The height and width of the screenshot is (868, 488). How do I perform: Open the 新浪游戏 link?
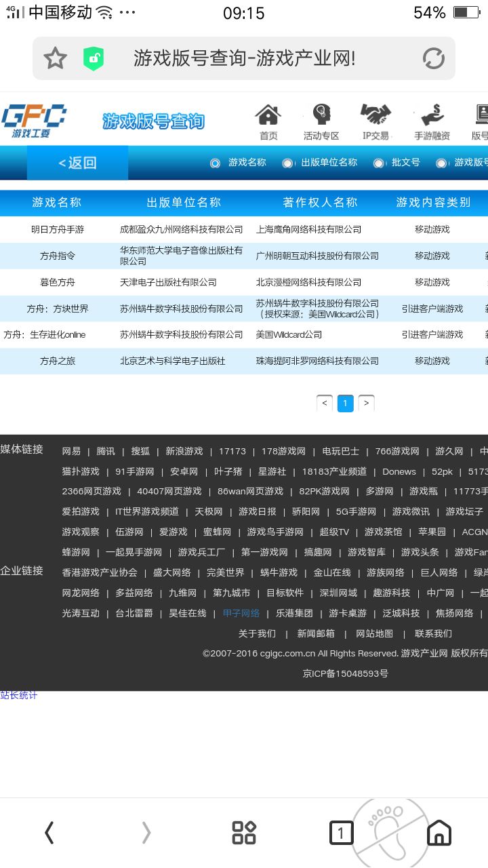[x=184, y=451]
